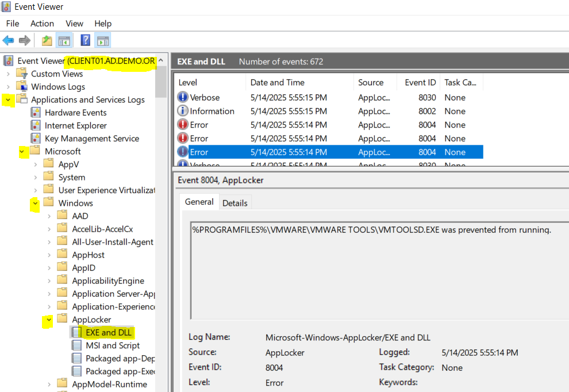Viewport: 569px width, 392px height.
Task: Click the VMTOOLSD.EXE prevented message text box
Action: pos(379,270)
